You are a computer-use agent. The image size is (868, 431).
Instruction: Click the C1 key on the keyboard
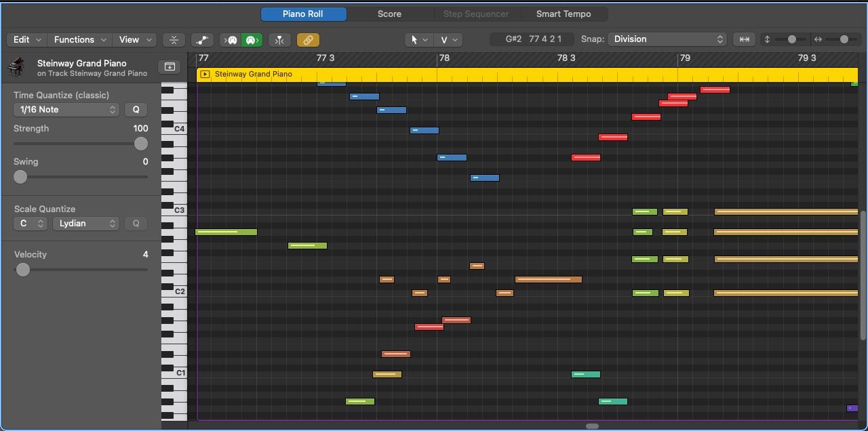[174, 373]
